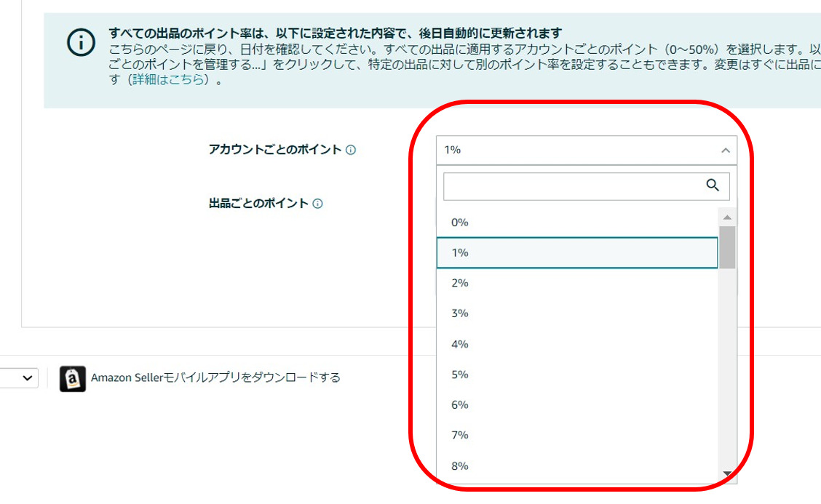Image resolution: width=821 pixels, height=504 pixels.
Task: Pick the 5% points option
Action: 577,375
